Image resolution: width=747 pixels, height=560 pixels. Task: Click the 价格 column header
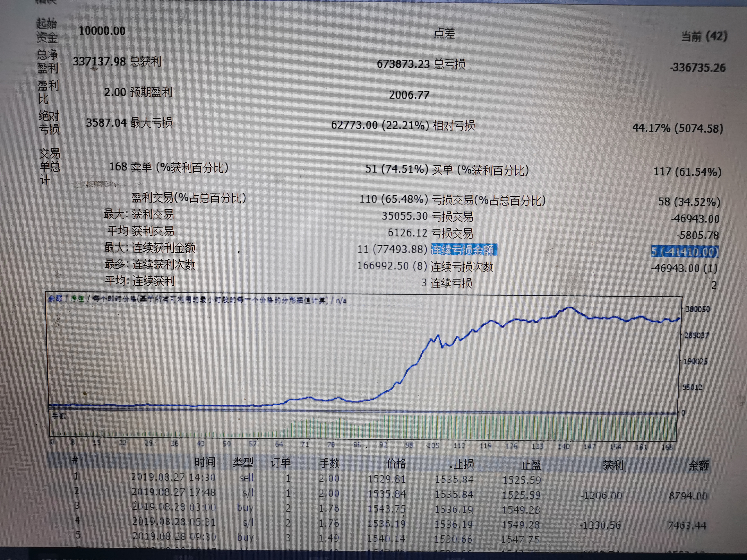coord(396,464)
